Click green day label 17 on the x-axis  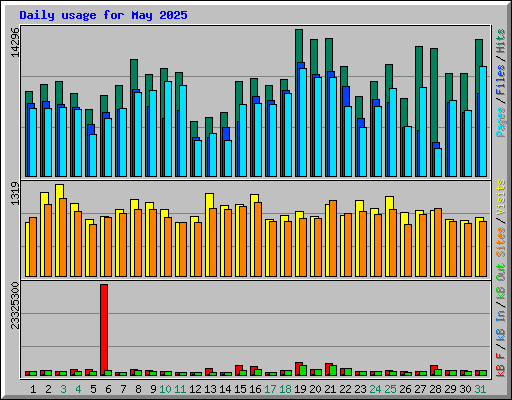(270, 389)
